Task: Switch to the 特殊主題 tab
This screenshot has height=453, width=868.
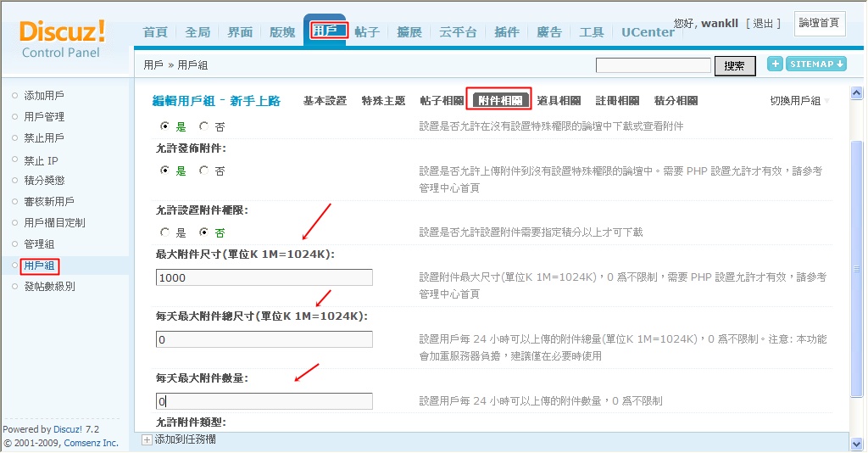Action: tap(383, 101)
